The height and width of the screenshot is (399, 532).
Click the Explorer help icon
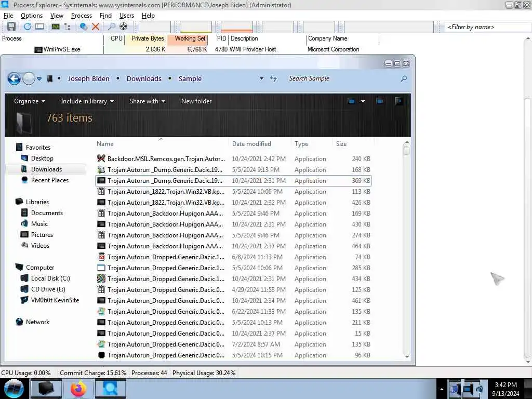pyautogui.click(x=398, y=101)
